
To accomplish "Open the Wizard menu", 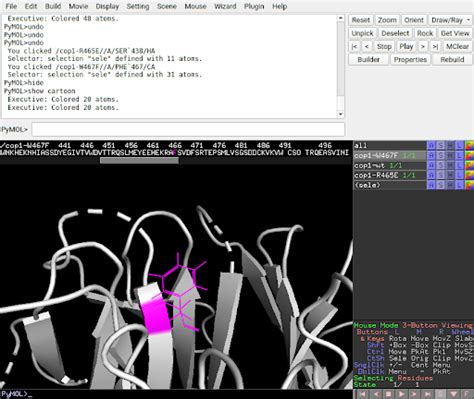I will click(x=225, y=6).
